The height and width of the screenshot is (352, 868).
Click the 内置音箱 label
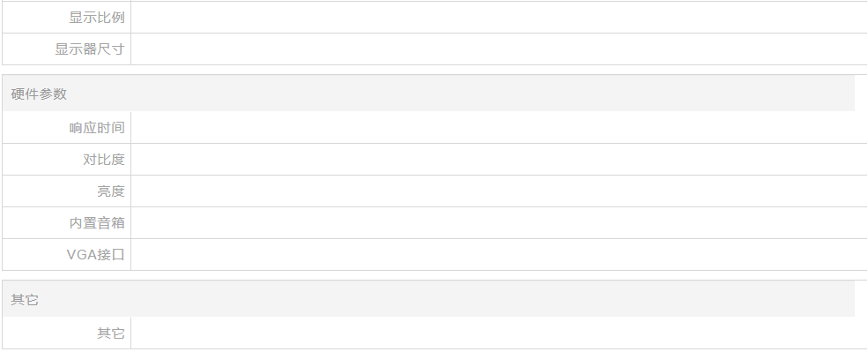click(x=96, y=223)
